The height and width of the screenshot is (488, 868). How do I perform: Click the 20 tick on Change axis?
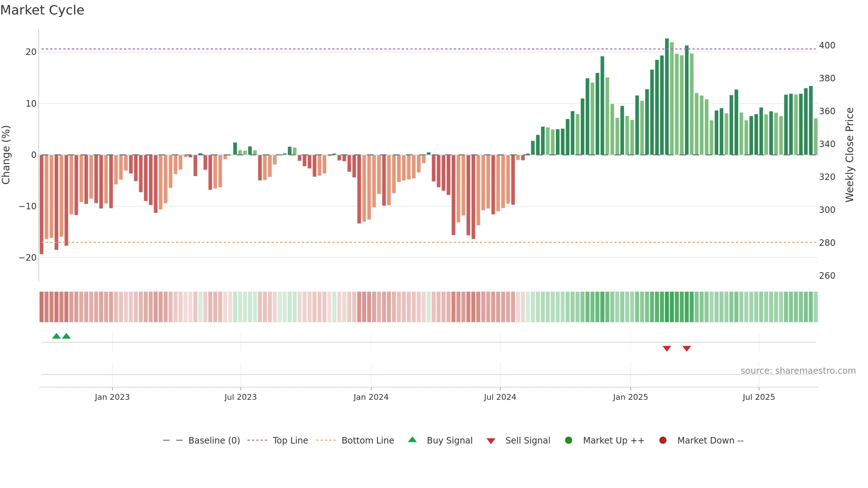tap(31, 52)
